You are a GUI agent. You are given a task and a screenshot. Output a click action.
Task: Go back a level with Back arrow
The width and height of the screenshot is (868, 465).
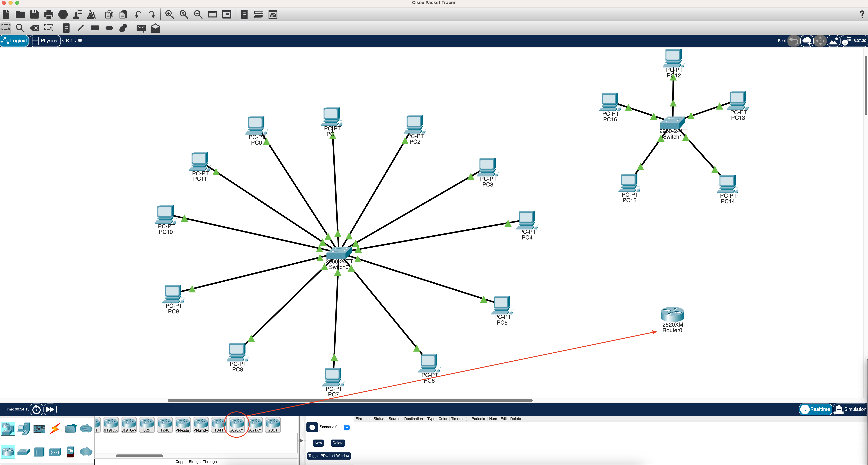click(x=794, y=41)
